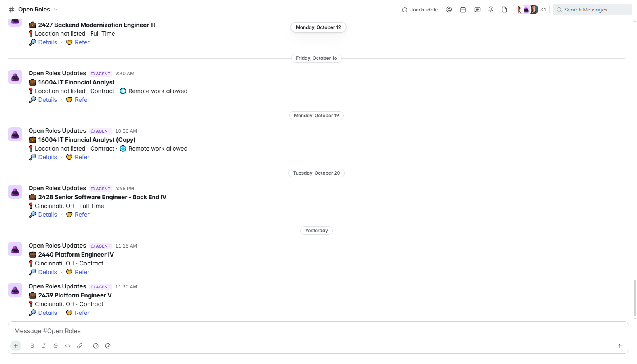
Task: Click the 2440 Platform Engineer IV title
Action: pos(76,255)
